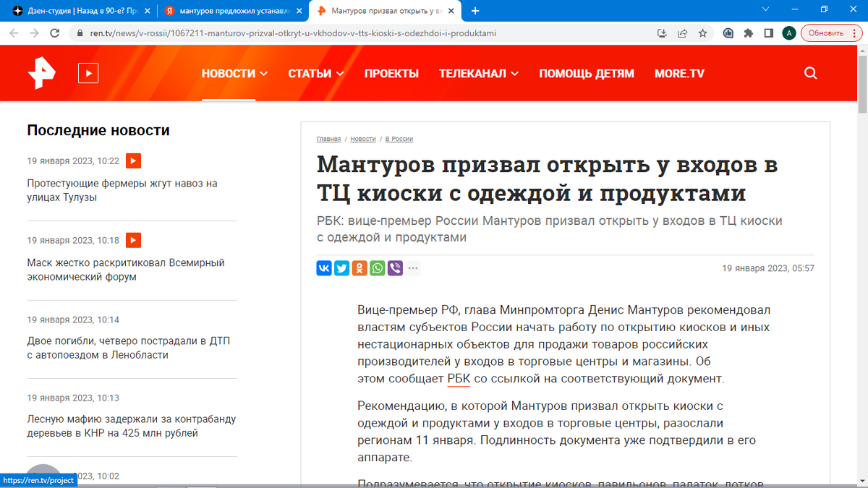Open Главная breadcrumb link
This screenshot has height=488, width=868.
coord(328,139)
